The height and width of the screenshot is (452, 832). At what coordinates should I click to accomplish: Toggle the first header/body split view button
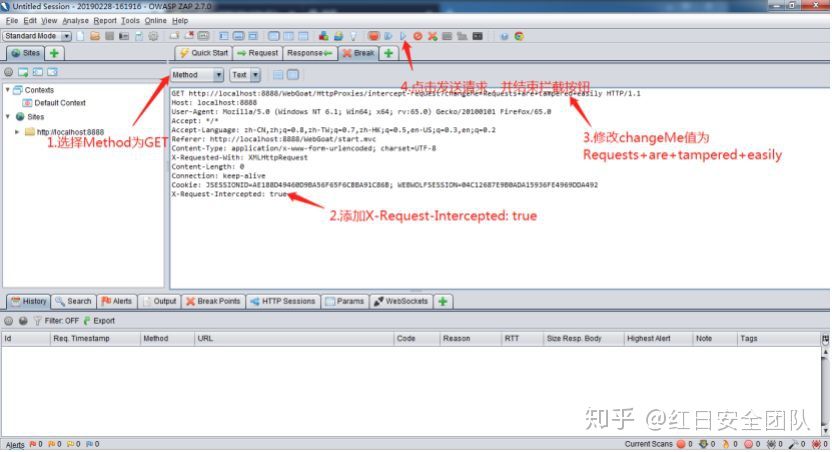point(278,75)
